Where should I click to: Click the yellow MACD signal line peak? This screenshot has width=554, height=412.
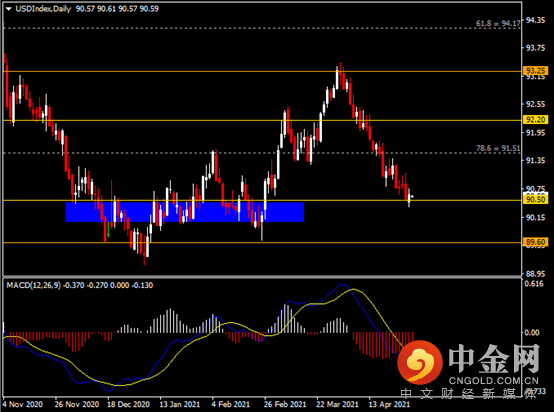[x=354, y=289]
